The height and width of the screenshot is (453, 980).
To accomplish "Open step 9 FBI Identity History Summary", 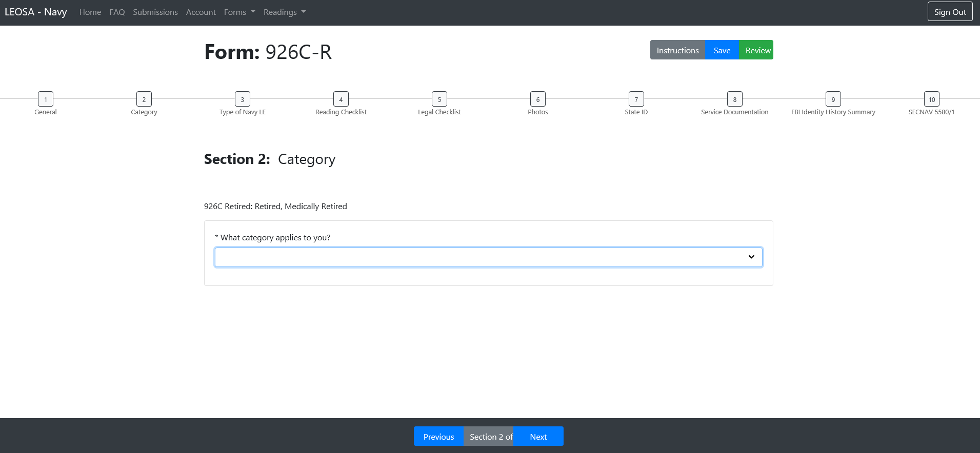I will (x=833, y=99).
